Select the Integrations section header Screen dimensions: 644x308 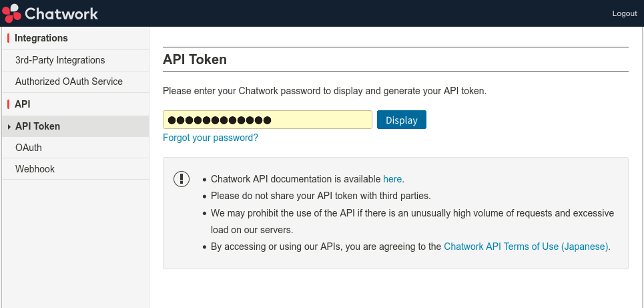click(x=41, y=38)
